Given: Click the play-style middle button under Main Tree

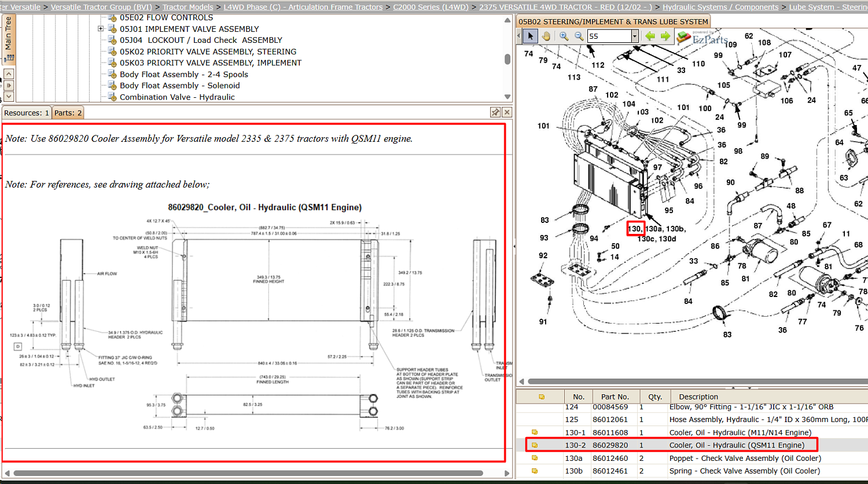Looking at the screenshot, I should pos(9,86).
